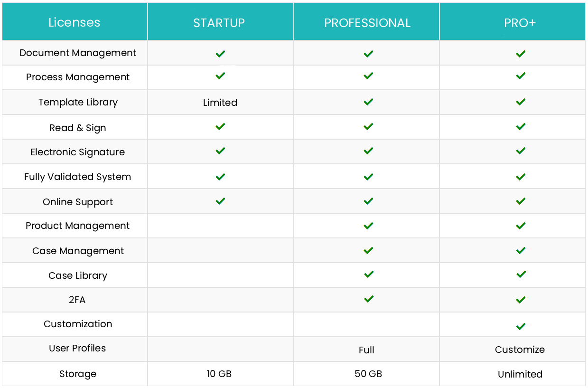This screenshot has width=588, height=388.
Task: Select the PRO+ column header
Action: [x=520, y=23]
